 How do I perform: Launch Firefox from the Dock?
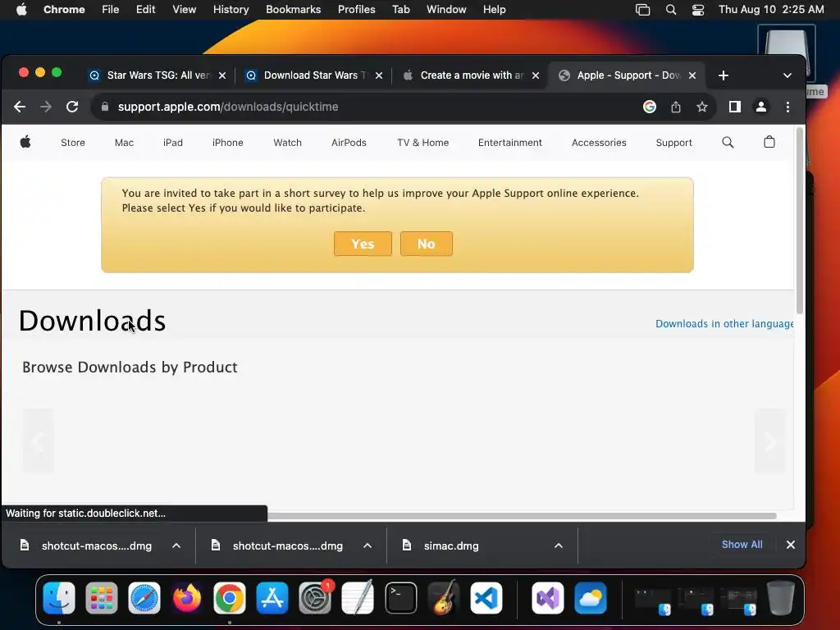[x=187, y=598]
